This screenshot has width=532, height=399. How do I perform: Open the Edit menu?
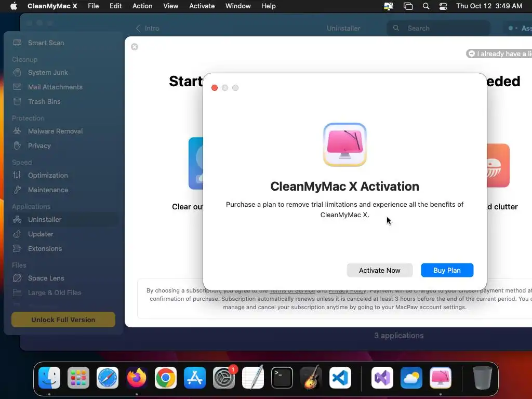click(x=115, y=6)
